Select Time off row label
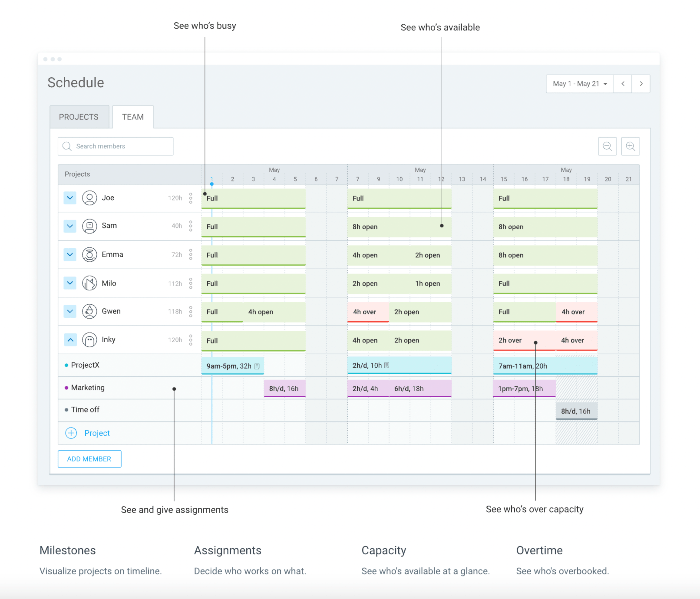 85,409
